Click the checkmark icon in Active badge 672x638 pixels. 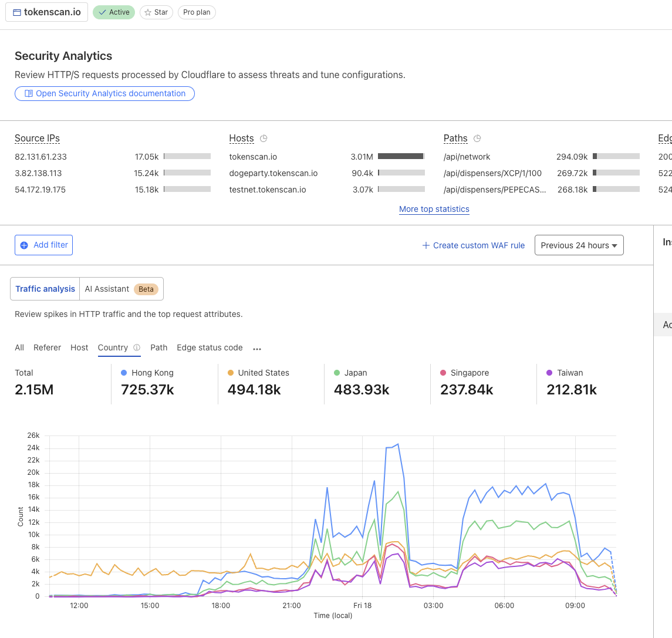pos(103,12)
